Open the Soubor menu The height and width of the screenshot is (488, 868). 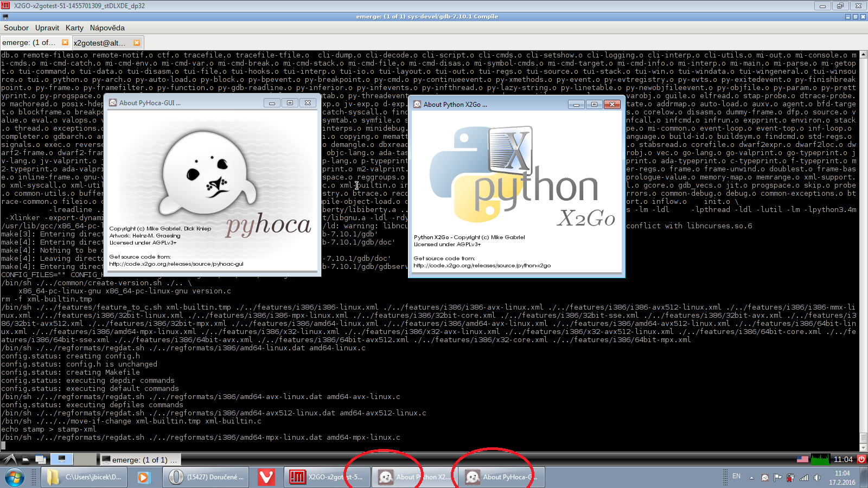tap(16, 28)
